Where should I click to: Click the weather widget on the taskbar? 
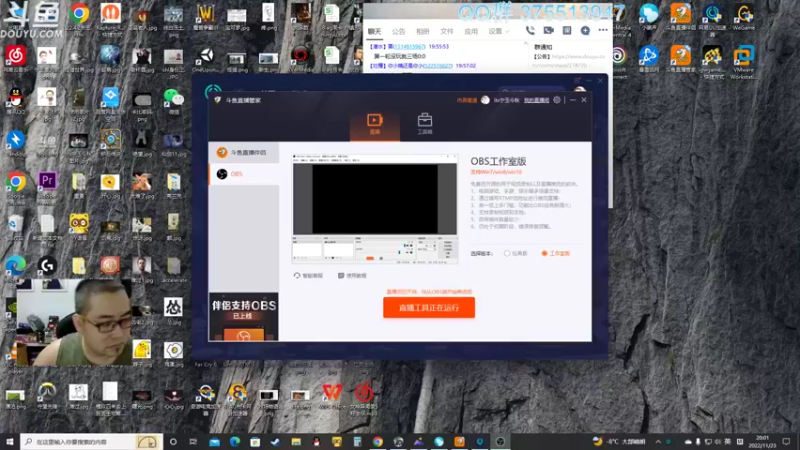tap(619, 442)
